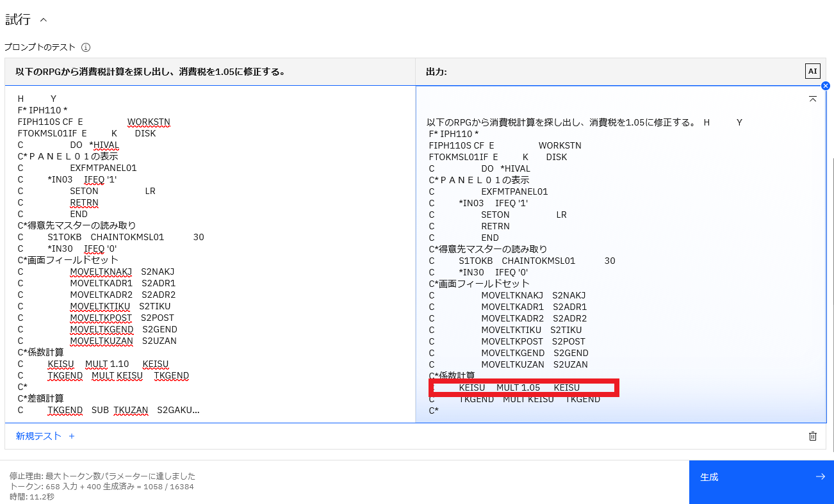Click the プロンプトのテスト label
The image size is (834, 504).
(x=40, y=47)
